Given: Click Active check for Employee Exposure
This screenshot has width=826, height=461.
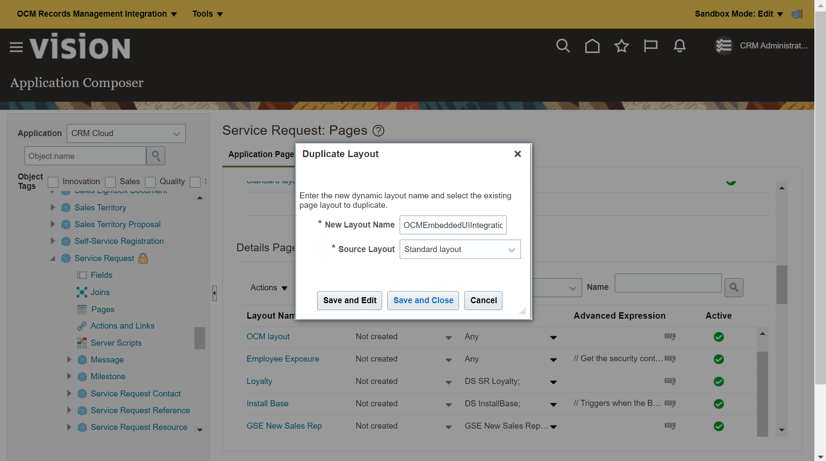Looking at the screenshot, I should [x=719, y=359].
